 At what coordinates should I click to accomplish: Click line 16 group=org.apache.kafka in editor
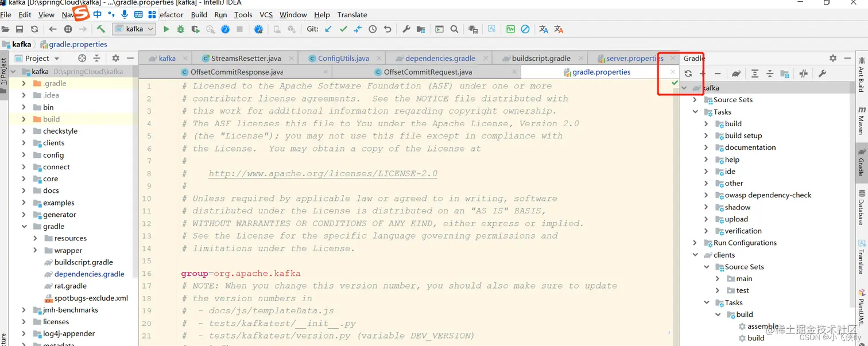[x=241, y=273]
